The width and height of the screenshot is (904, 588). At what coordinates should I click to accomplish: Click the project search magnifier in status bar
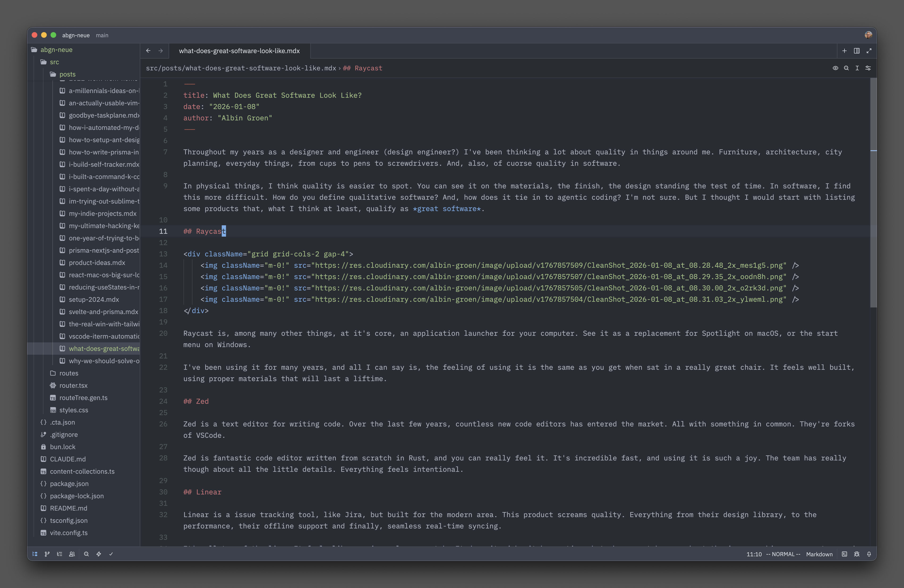(86, 554)
